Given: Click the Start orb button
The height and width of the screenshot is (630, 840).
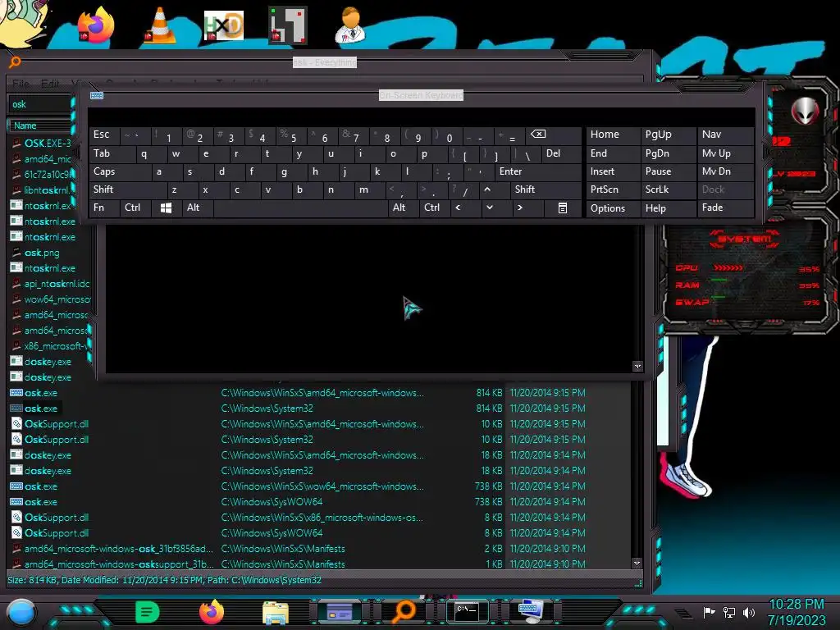Looking at the screenshot, I should pos(21,613).
